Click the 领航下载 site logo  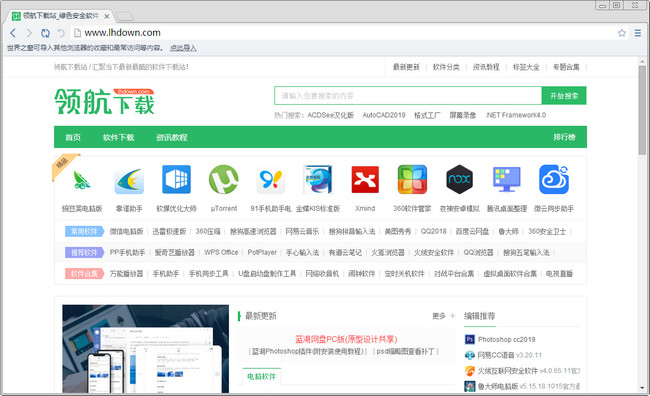[x=104, y=101]
